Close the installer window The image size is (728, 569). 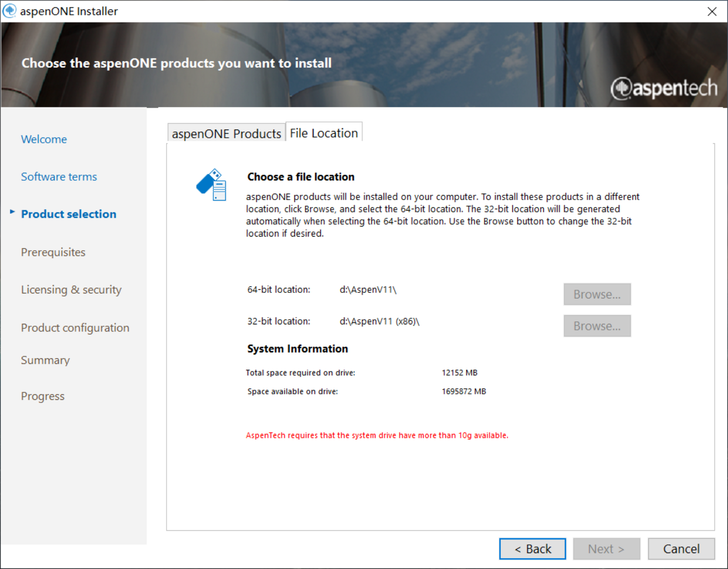[712, 11]
